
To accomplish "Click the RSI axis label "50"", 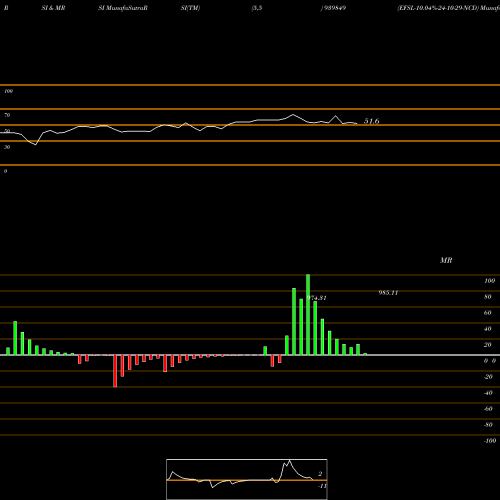I will pyautogui.click(x=7, y=131).
